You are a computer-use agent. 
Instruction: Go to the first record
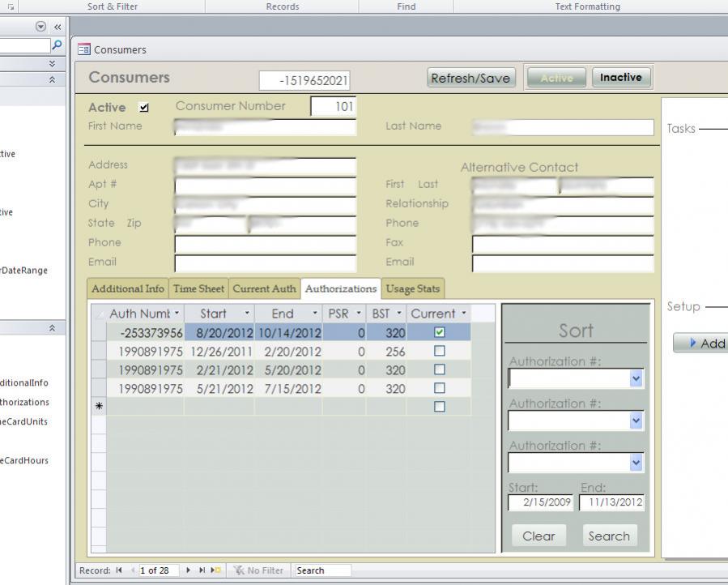(119, 570)
